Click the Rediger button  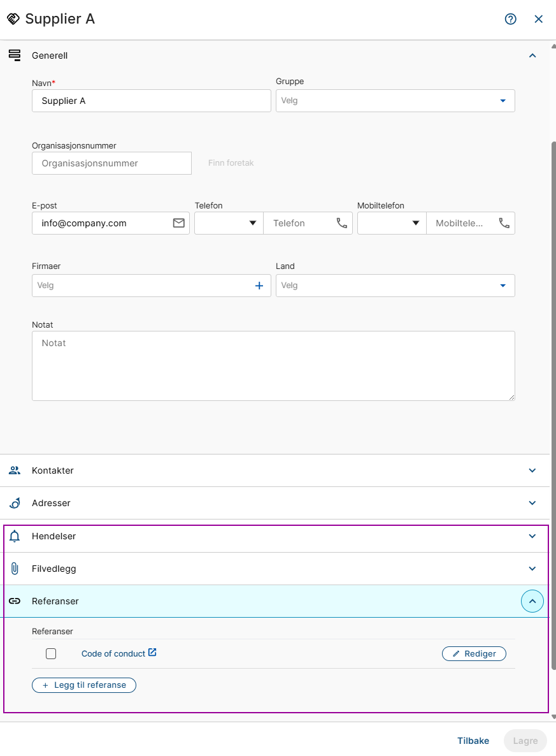[x=474, y=654]
